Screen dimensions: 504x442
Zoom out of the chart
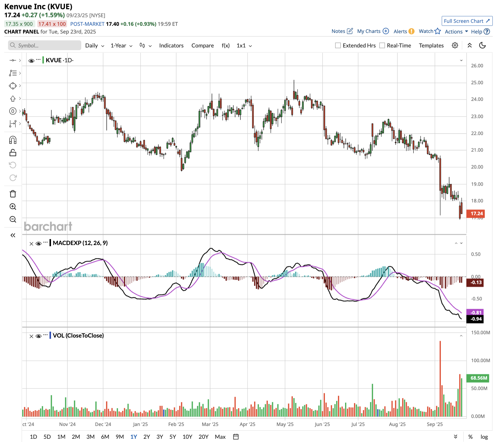click(13, 219)
